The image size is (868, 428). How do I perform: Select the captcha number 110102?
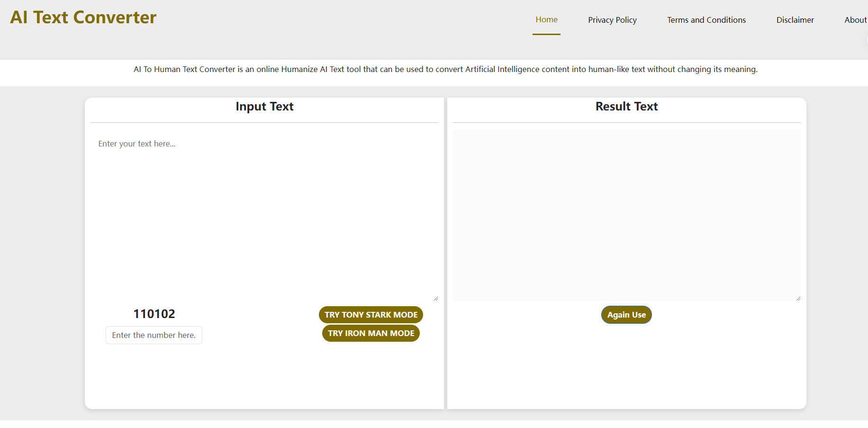click(x=154, y=313)
